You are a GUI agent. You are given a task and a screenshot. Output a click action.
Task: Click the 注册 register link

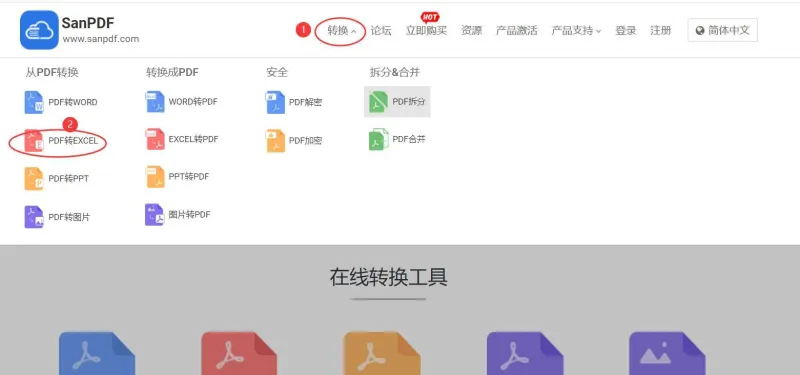pyautogui.click(x=661, y=31)
